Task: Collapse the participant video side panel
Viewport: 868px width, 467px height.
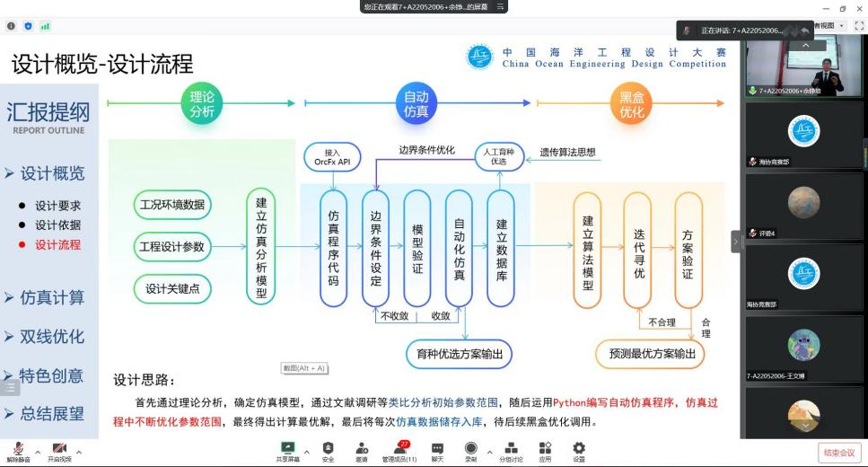Action: 736,242
